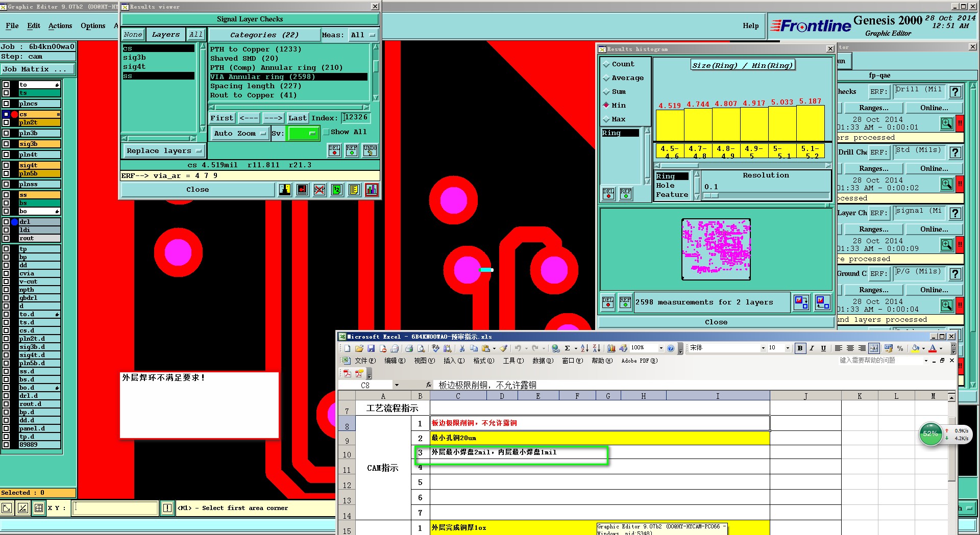Click the Merge and Center icon in Excel
This screenshot has height=535, width=980.
coord(874,348)
